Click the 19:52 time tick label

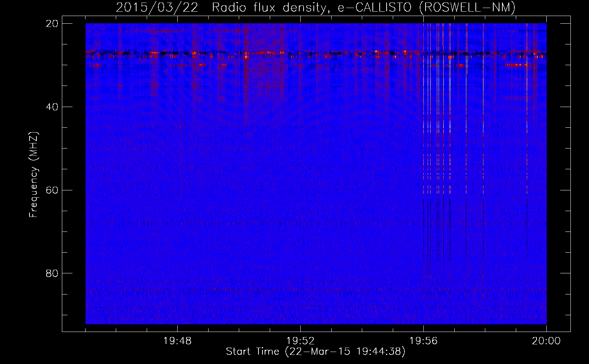pos(300,341)
